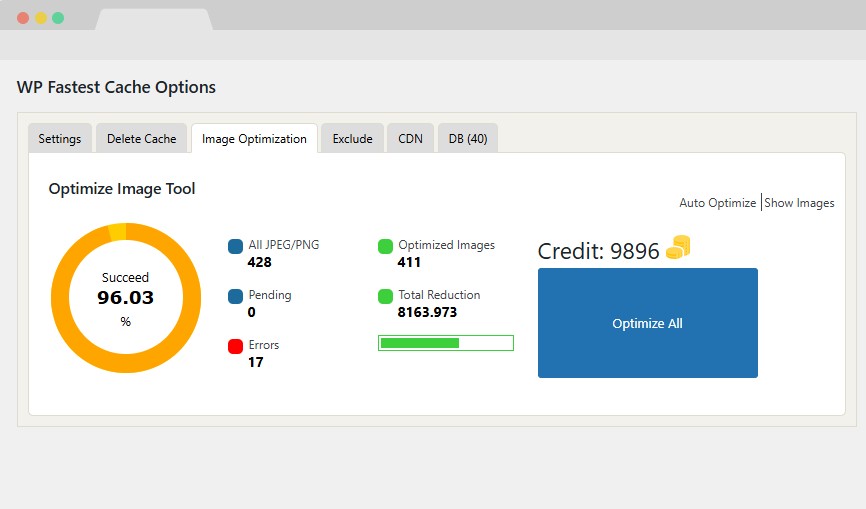Click the red window close dot
Viewport: 866px width, 509px height.
coord(23,18)
